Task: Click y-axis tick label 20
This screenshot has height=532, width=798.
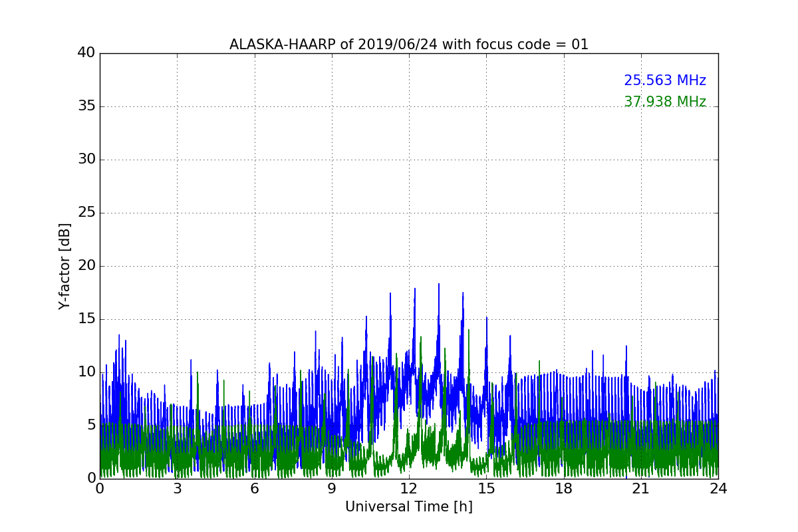Action: click(x=87, y=266)
